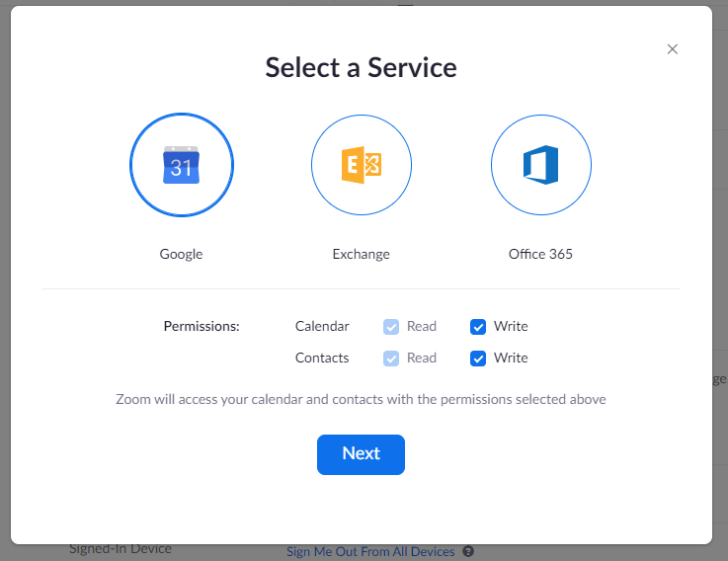The height and width of the screenshot is (561, 728).
Task: Uncheck the Contacts Write permission
Action: tap(478, 359)
